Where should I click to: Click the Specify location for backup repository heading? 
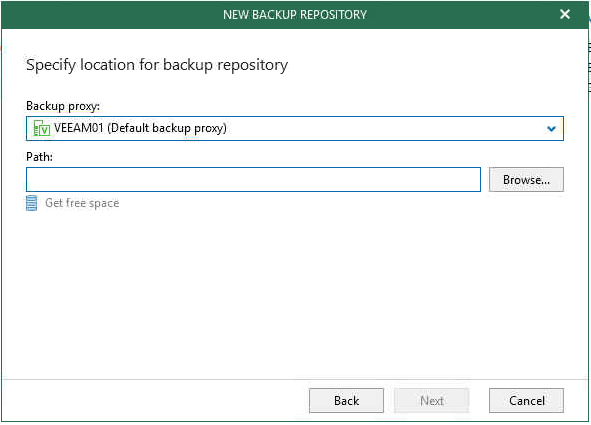pos(157,65)
